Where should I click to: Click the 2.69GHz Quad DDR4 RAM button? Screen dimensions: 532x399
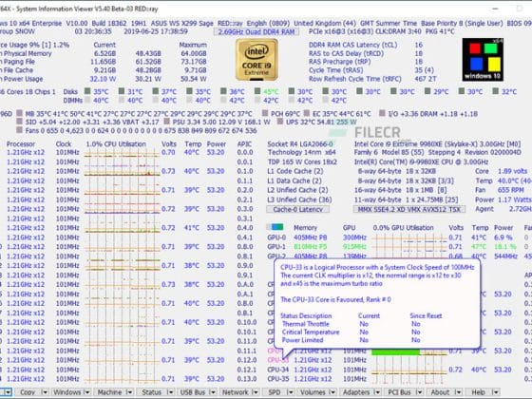[x=256, y=32]
